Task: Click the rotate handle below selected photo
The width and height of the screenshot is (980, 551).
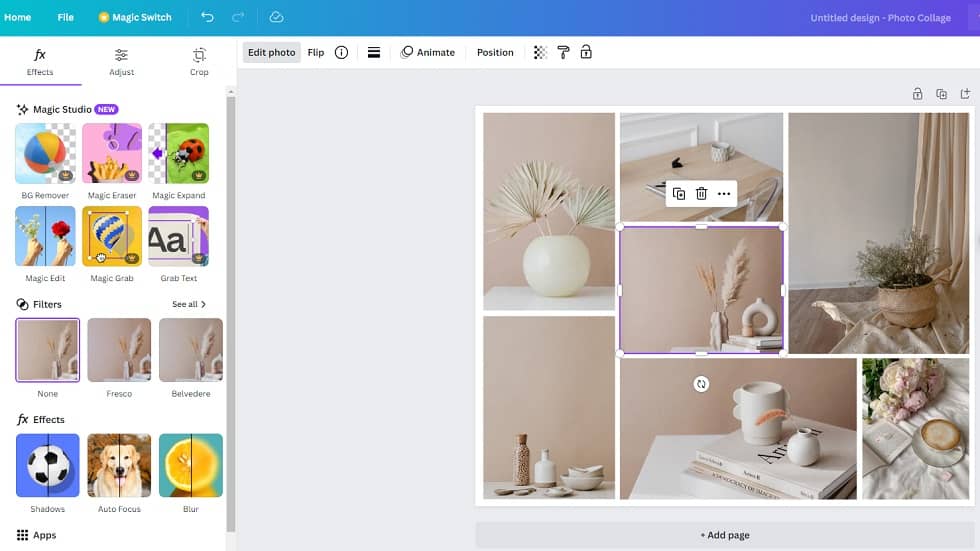Action: pyautogui.click(x=701, y=384)
